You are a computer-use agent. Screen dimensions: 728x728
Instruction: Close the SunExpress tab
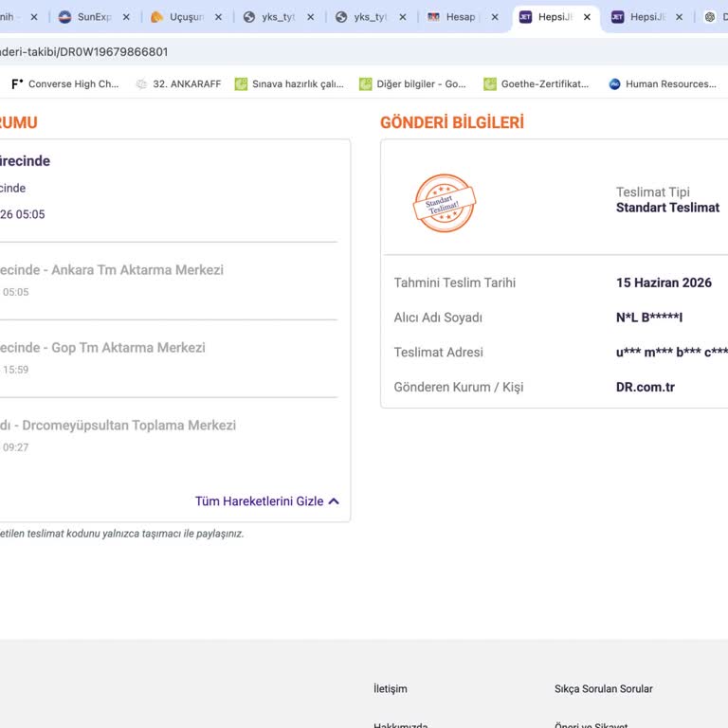tap(126, 17)
